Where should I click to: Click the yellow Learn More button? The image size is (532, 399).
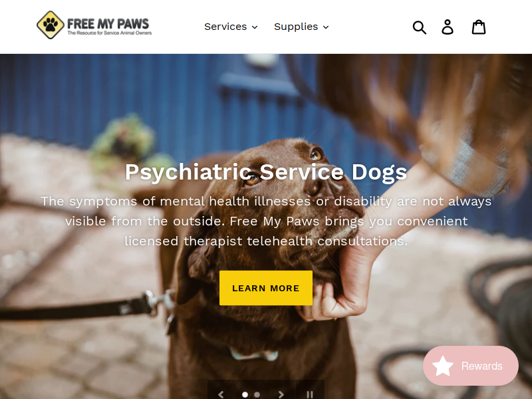(266, 288)
